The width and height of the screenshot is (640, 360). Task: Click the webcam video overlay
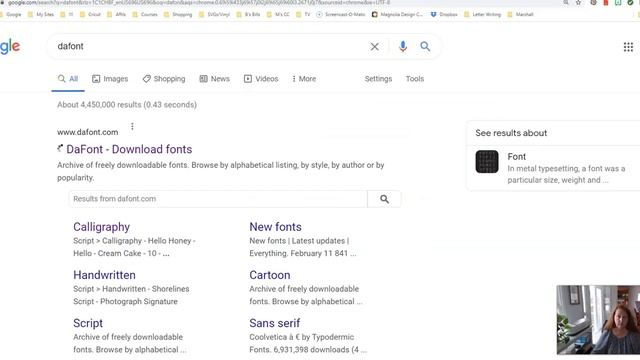pyautogui.click(x=598, y=320)
